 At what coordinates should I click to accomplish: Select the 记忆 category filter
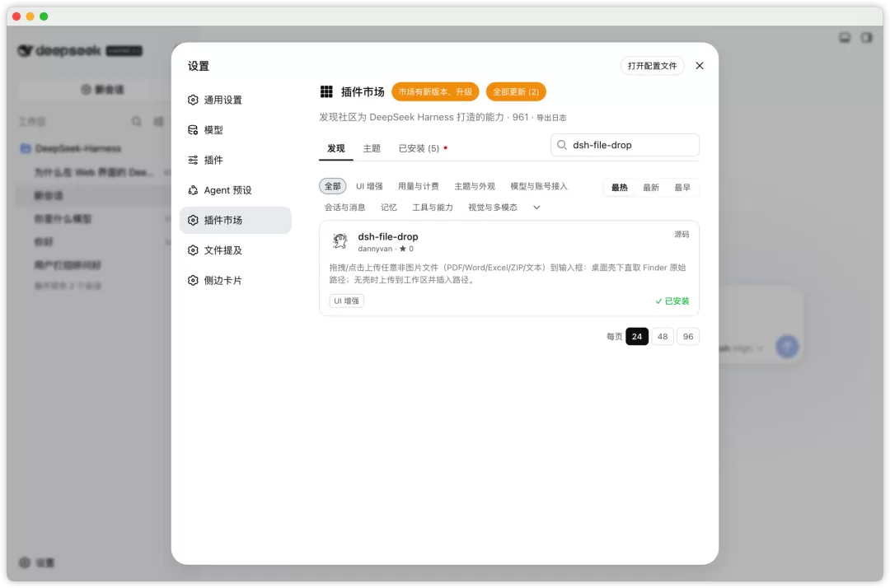pos(389,208)
